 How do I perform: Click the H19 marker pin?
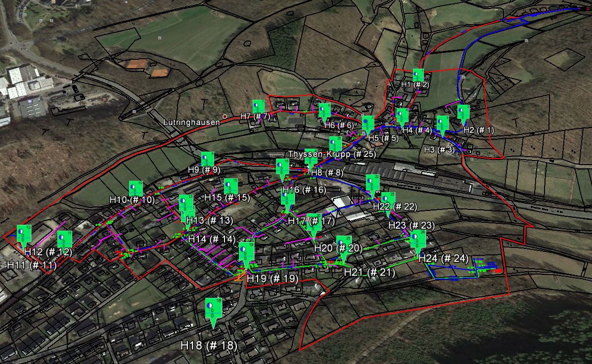[246, 253]
